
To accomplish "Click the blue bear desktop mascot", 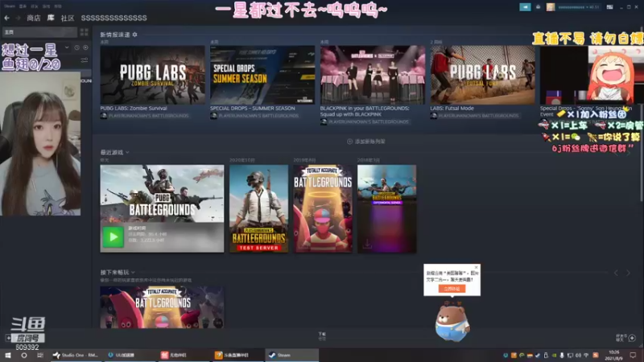I will pyautogui.click(x=452, y=323).
